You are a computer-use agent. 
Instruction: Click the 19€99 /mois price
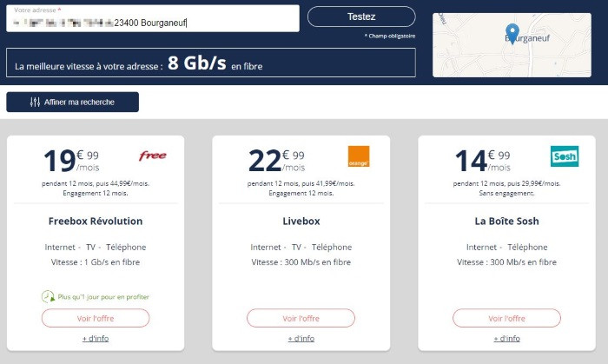pyautogui.click(x=71, y=161)
